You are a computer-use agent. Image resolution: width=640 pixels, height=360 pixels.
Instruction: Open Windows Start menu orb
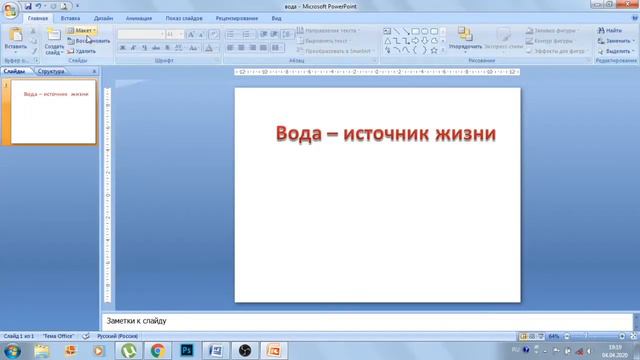pos(12,351)
